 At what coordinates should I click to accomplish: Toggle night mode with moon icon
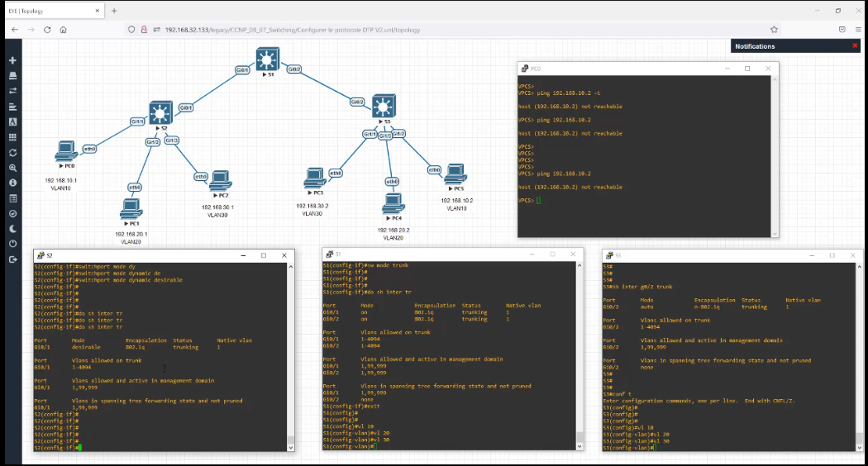(x=12, y=229)
